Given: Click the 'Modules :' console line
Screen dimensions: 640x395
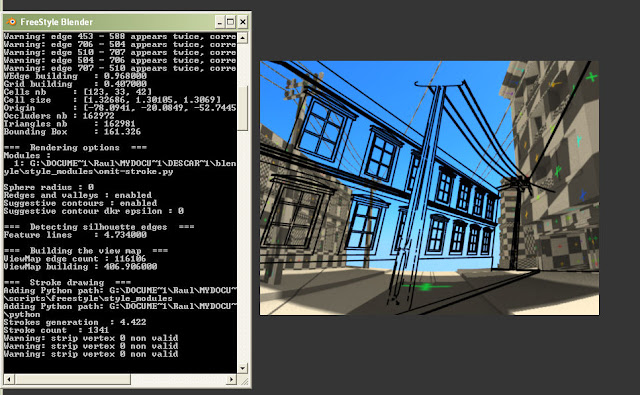Looking at the screenshot, I should click(x=27, y=155).
